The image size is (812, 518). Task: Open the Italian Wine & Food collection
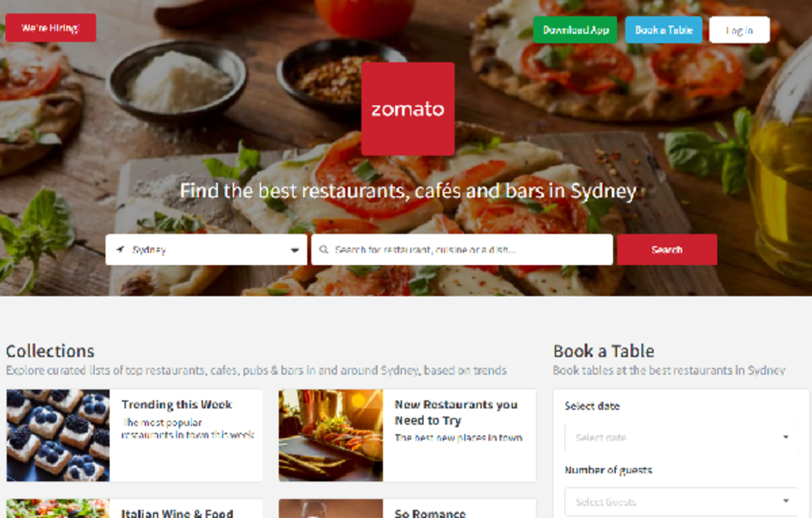coord(177,513)
